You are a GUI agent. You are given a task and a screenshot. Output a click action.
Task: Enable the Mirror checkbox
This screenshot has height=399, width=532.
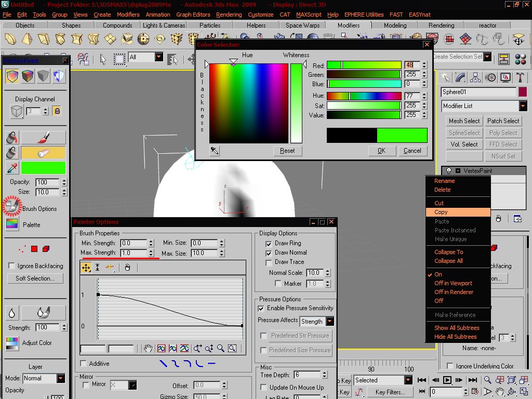point(86,384)
